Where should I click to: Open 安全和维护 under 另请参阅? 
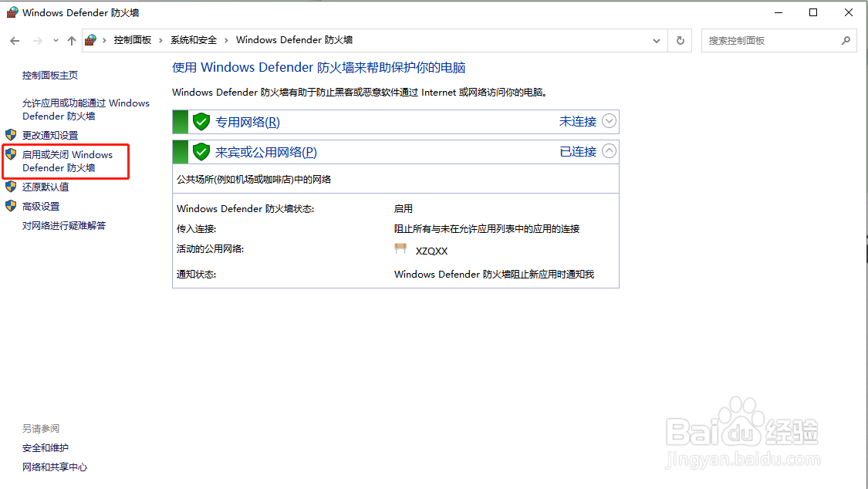click(46, 448)
